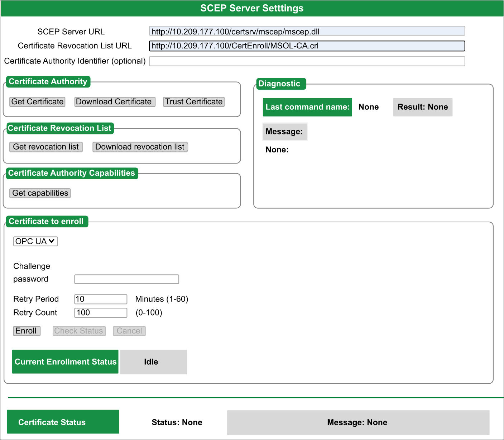Click the field containing the MSOL-CA.crl URL
504x440 pixels.
coord(307,46)
